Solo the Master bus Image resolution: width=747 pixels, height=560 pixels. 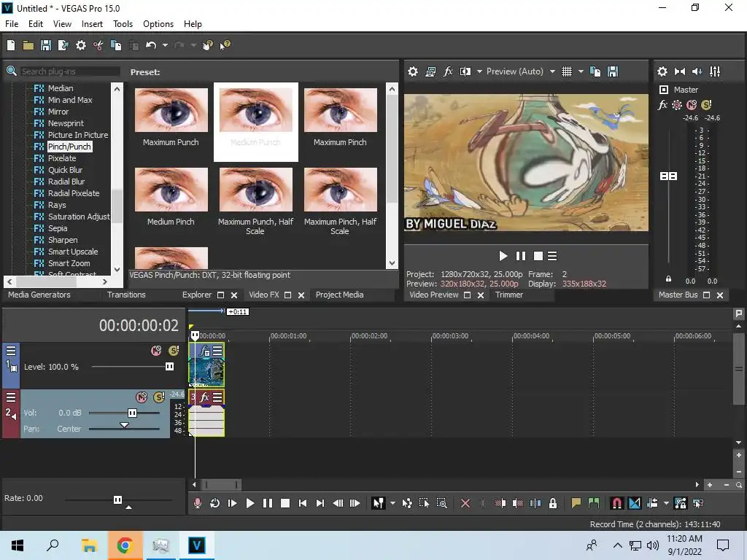coord(706,105)
